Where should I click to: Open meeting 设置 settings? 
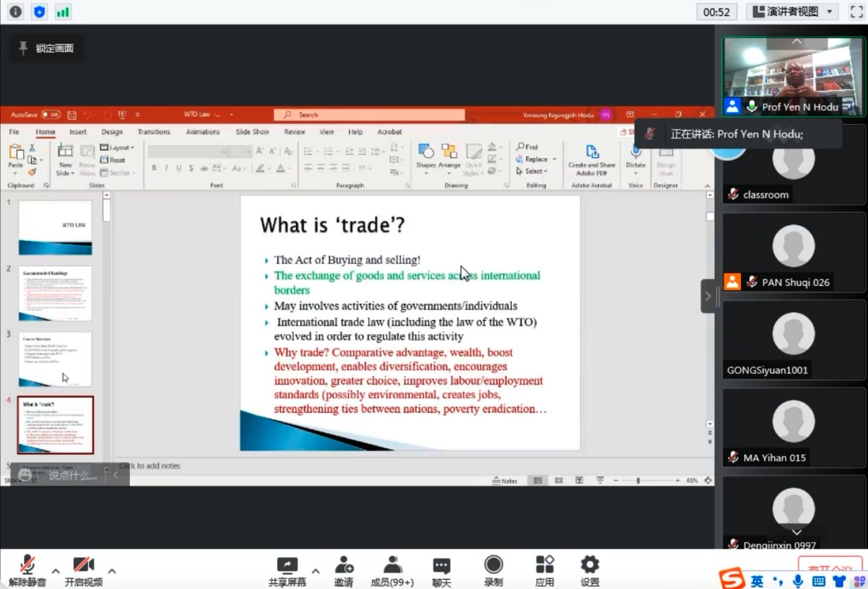(x=590, y=570)
